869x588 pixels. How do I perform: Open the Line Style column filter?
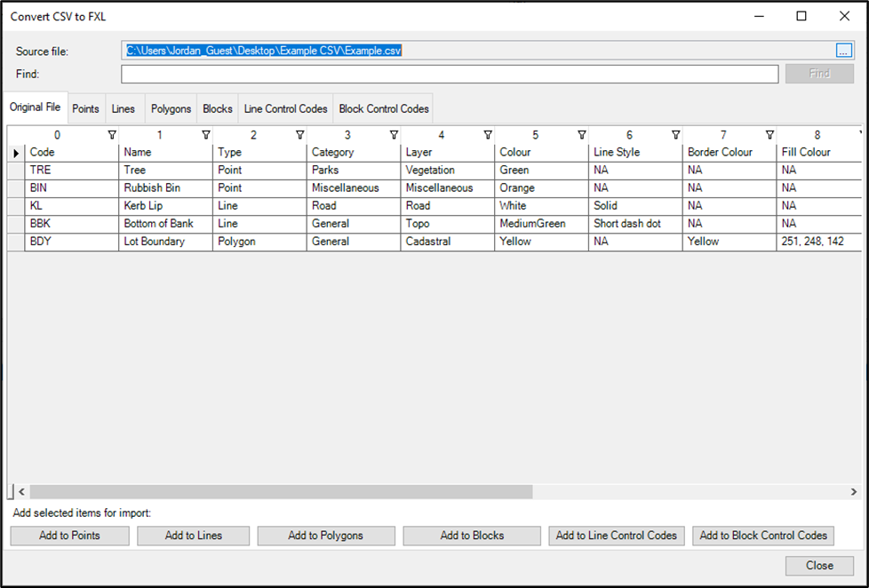(676, 134)
